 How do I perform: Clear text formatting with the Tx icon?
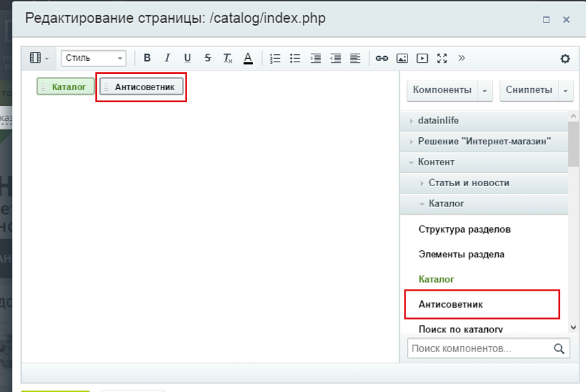[x=228, y=58]
